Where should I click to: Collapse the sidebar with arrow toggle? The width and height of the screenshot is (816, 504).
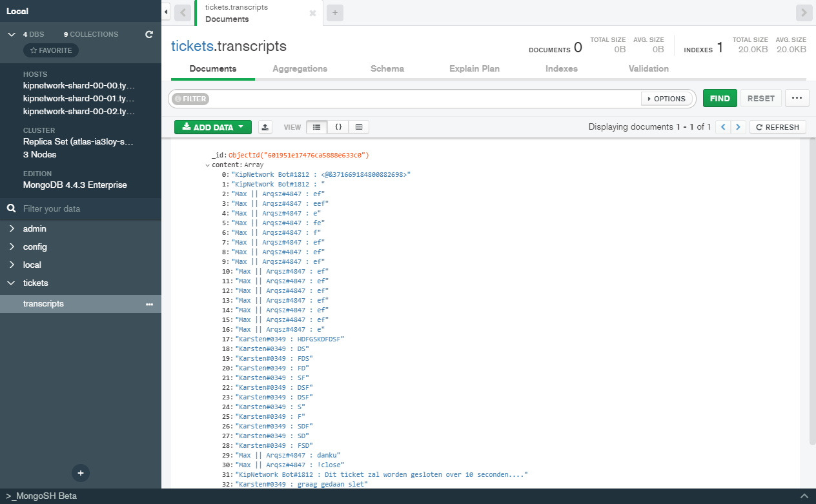[x=166, y=12]
